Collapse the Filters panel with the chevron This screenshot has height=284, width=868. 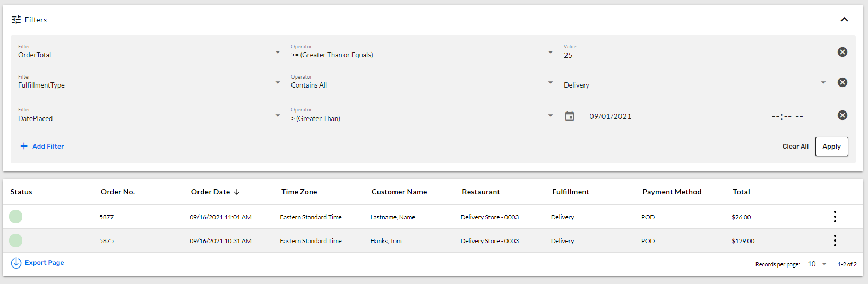[x=844, y=20]
